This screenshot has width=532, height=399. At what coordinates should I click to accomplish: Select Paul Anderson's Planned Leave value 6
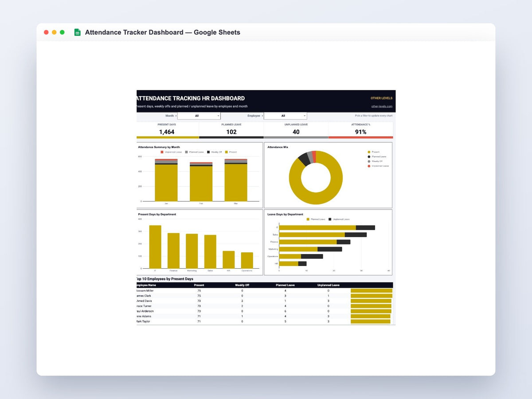285,311
